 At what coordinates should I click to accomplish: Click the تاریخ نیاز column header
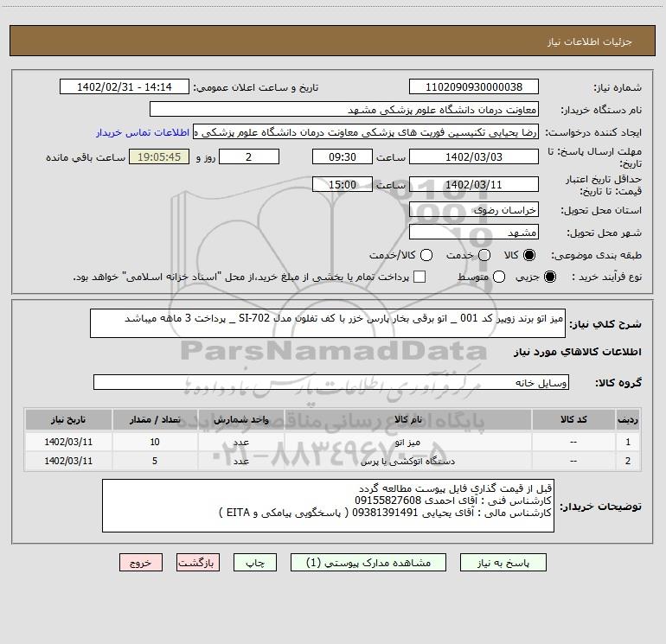coord(68,419)
